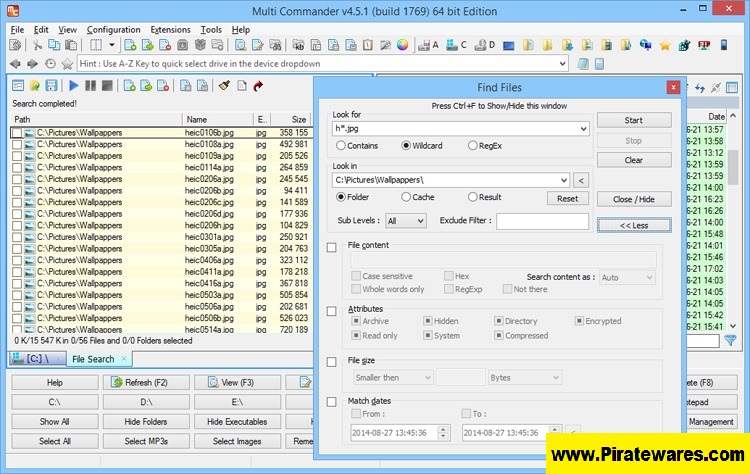Click the Select Images button
Viewport: 750px width, 474px height.
point(237,441)
